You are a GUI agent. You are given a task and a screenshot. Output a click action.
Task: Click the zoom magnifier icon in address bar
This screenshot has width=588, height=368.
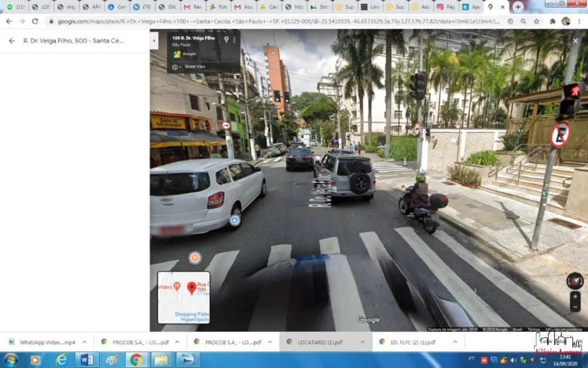(523, 22)
